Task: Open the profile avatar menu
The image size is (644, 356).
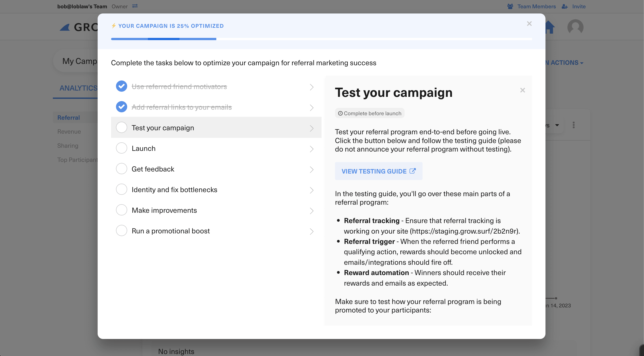Action: (575, 27)
